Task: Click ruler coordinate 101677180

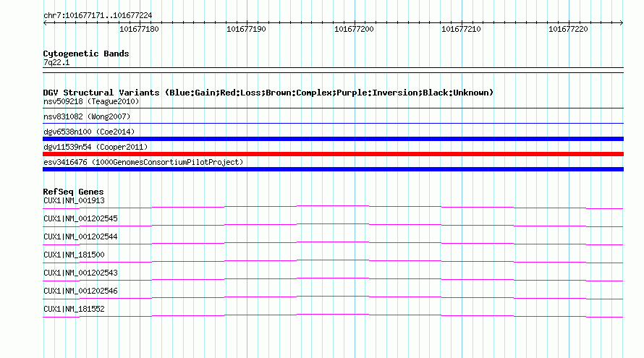Action: [139, 29]
